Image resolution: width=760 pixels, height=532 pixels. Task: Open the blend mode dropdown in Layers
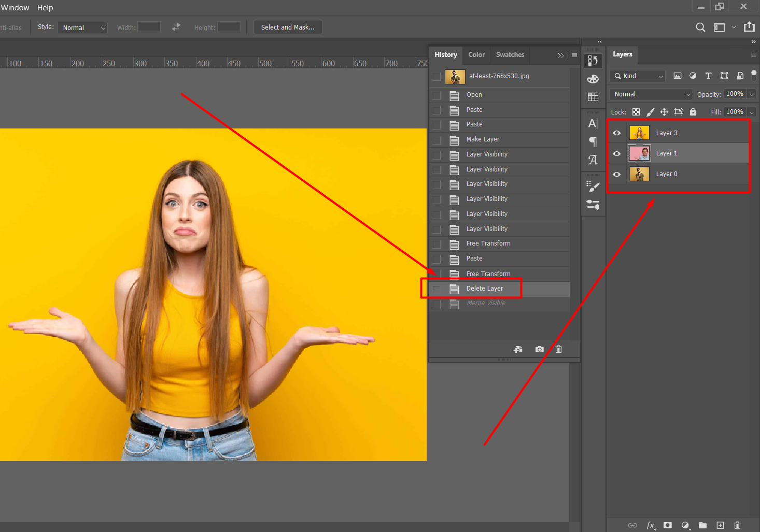coord(651,94)
